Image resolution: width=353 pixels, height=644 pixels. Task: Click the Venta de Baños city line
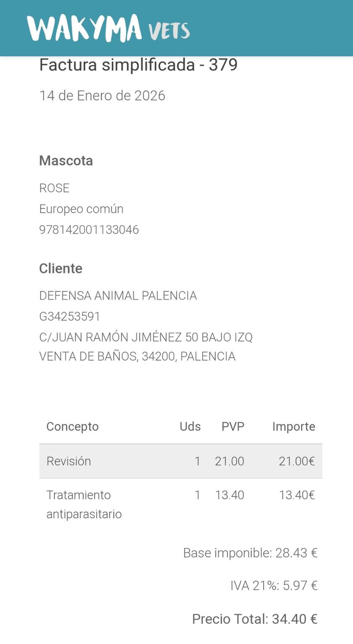click(x=137, y=356)
